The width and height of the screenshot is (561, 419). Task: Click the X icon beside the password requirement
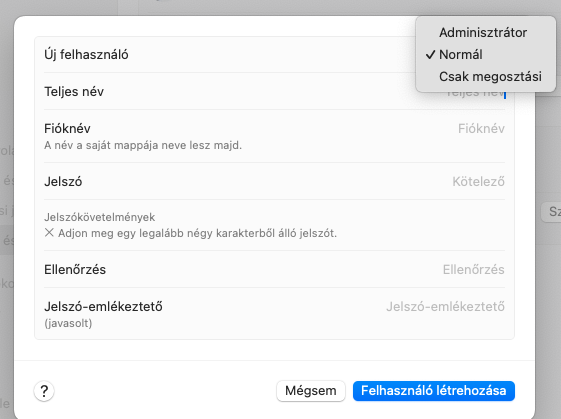click(49, 233)
